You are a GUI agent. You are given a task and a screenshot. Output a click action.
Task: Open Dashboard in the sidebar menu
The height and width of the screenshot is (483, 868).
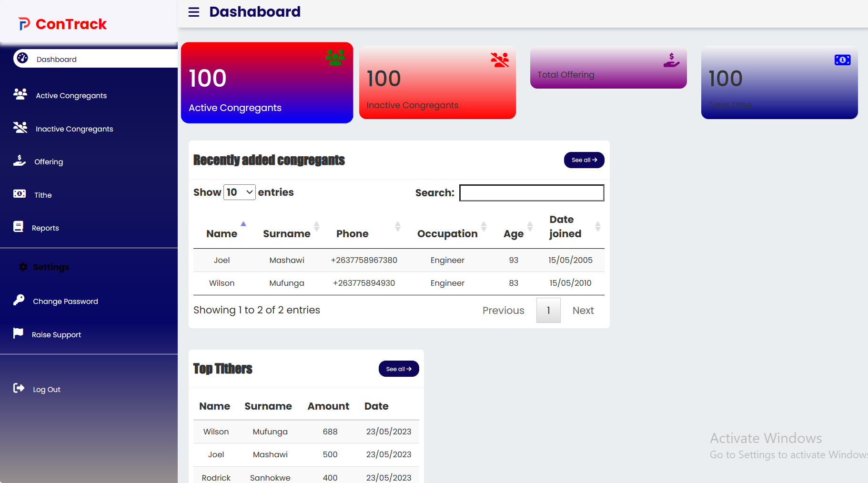click(56, 59)
